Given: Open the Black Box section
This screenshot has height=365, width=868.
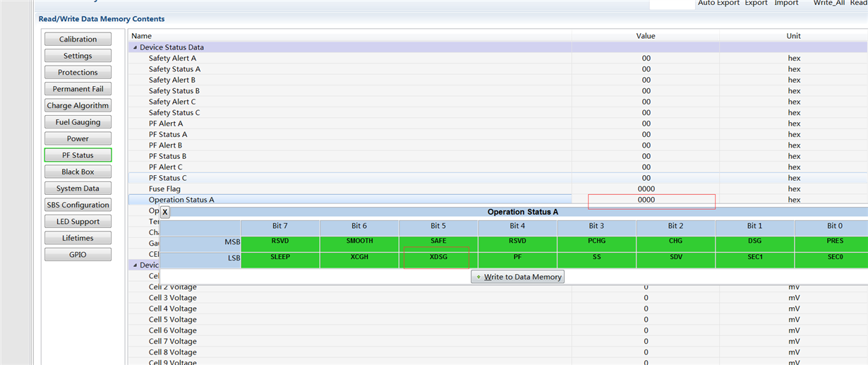Looking at the screenshot, I should click(x=78, y=172).
